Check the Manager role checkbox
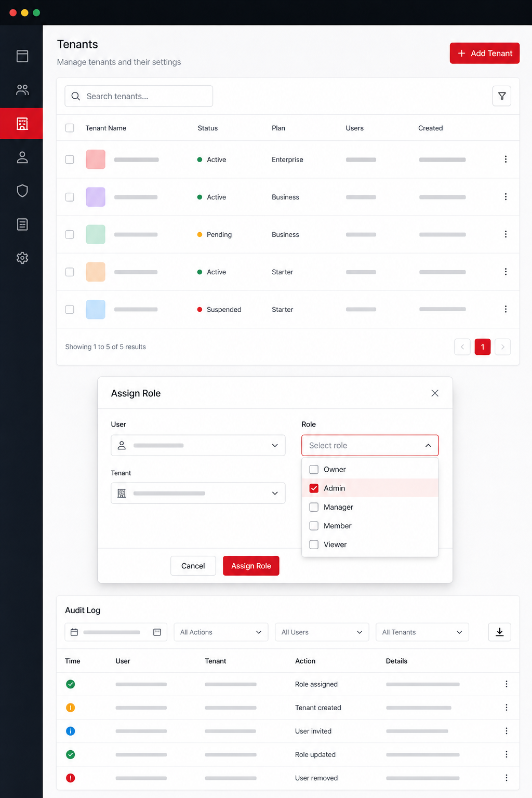The height and width of the screenshot is (798, 532). coord(314,507)
